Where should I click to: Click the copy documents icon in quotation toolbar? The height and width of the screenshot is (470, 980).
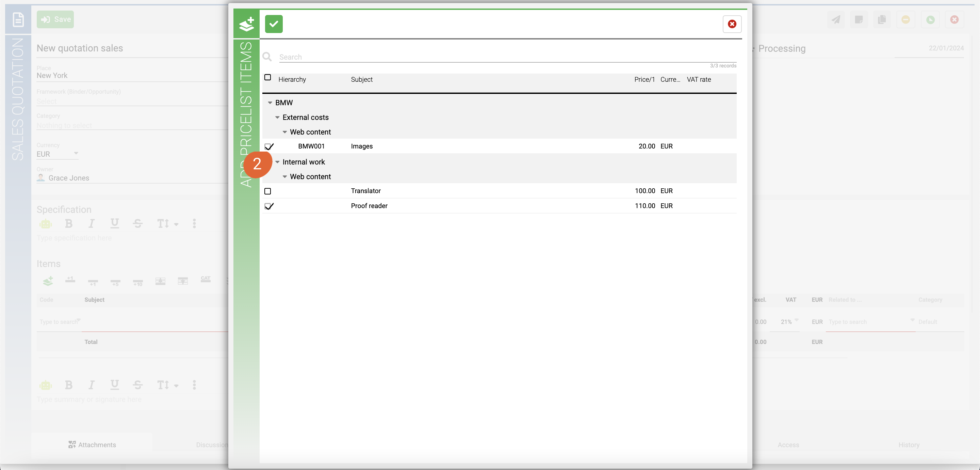pyautogui.click(x=881, y=19)
